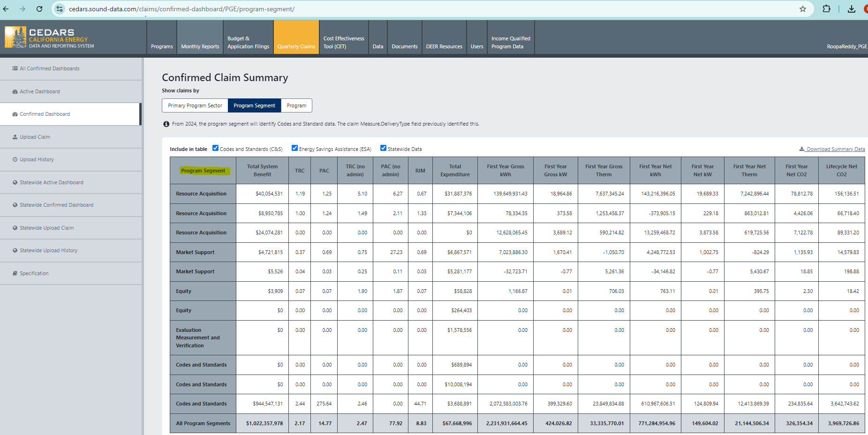
Task: Click the site information icon in address bar
Action: coord(60,9)
